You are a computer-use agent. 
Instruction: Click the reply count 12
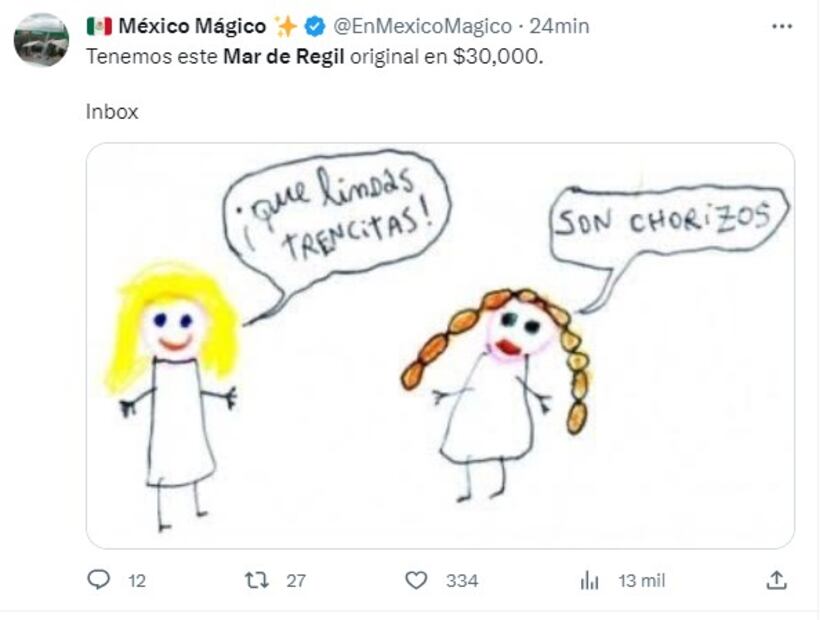tap(137, 580)
